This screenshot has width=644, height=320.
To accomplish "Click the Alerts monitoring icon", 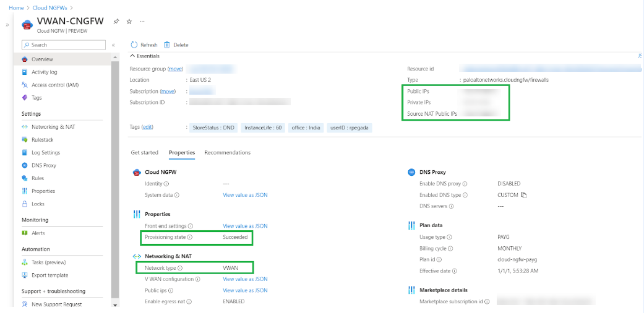I will pos(24,233).
